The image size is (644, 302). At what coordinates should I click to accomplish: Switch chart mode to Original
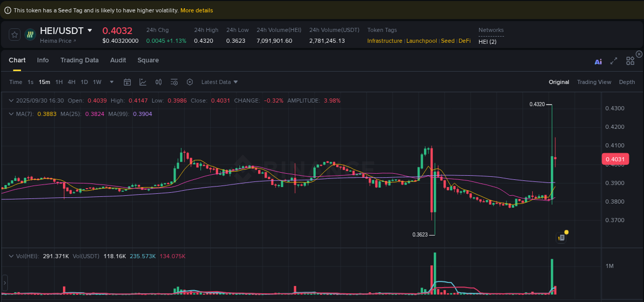point(558,82)
